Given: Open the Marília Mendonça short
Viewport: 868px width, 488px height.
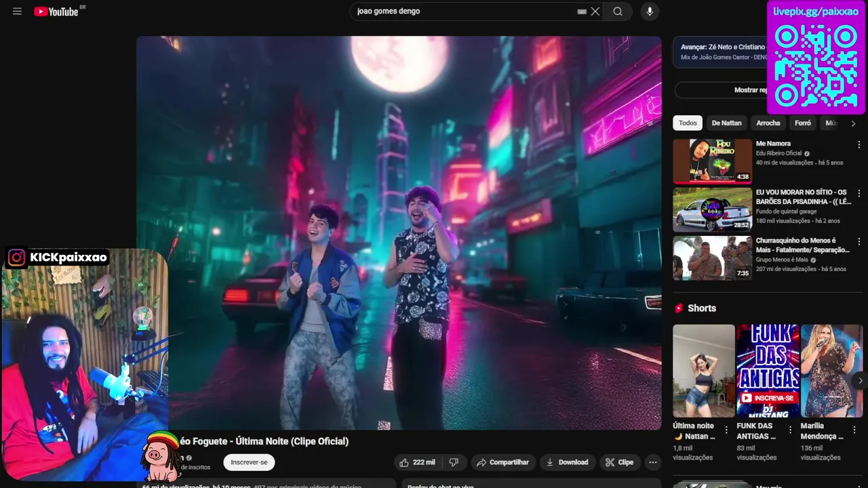Looking at the screenshot, I should [x=831, y=371].
